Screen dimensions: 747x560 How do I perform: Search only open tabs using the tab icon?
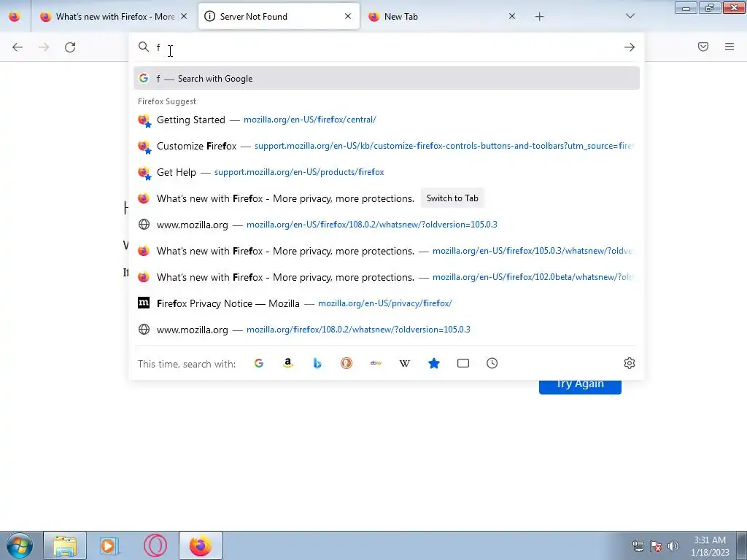pos(463,363)
